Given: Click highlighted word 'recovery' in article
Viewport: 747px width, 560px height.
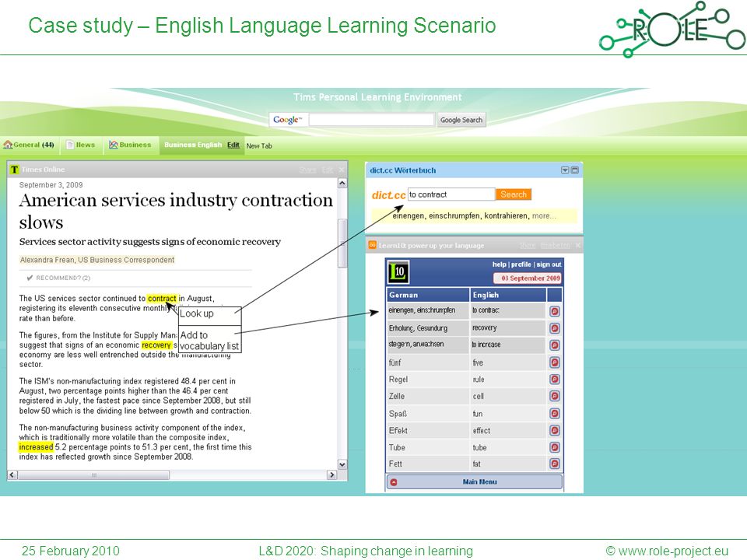Looking at the screenshot, I should point(156,345).
